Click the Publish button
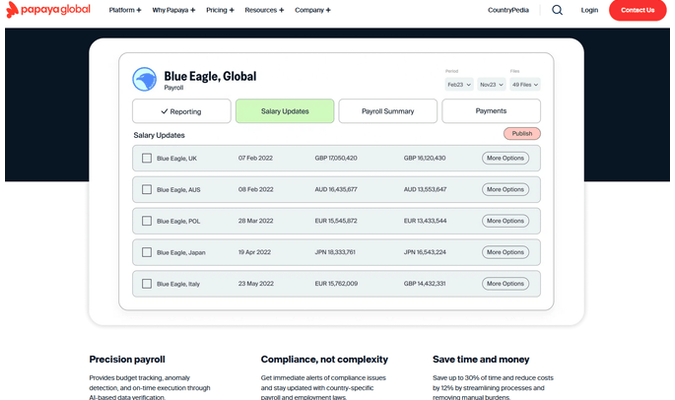The image size is (675, 400). pyautogui.click(x=522, y=133)
